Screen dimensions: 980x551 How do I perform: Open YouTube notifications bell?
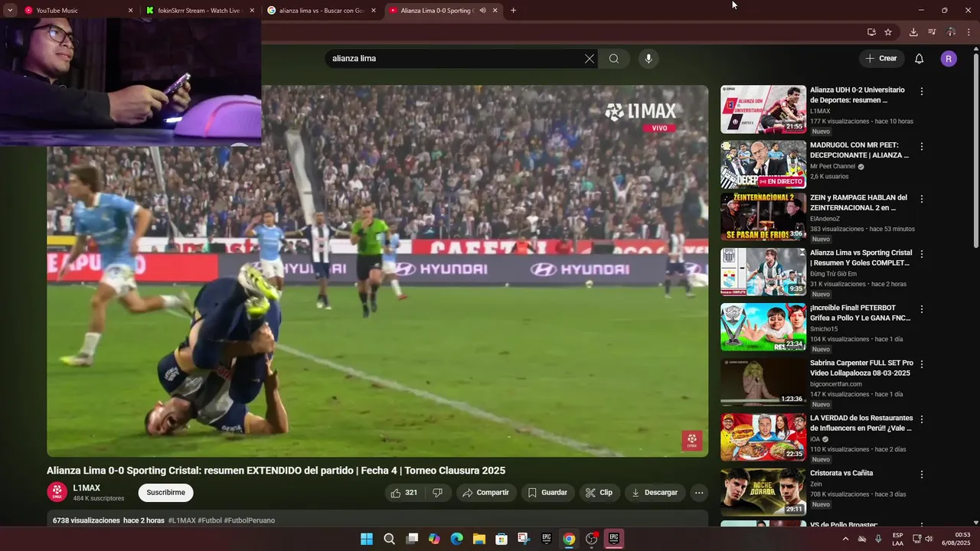(x=920, y=59)
